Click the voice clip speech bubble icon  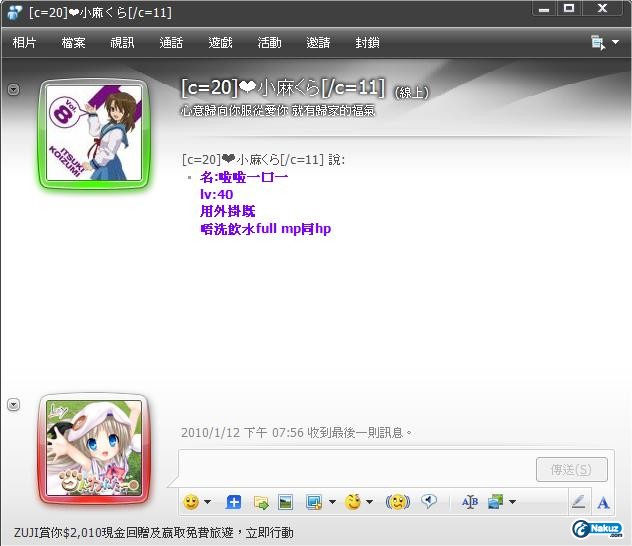coord(428,502)
